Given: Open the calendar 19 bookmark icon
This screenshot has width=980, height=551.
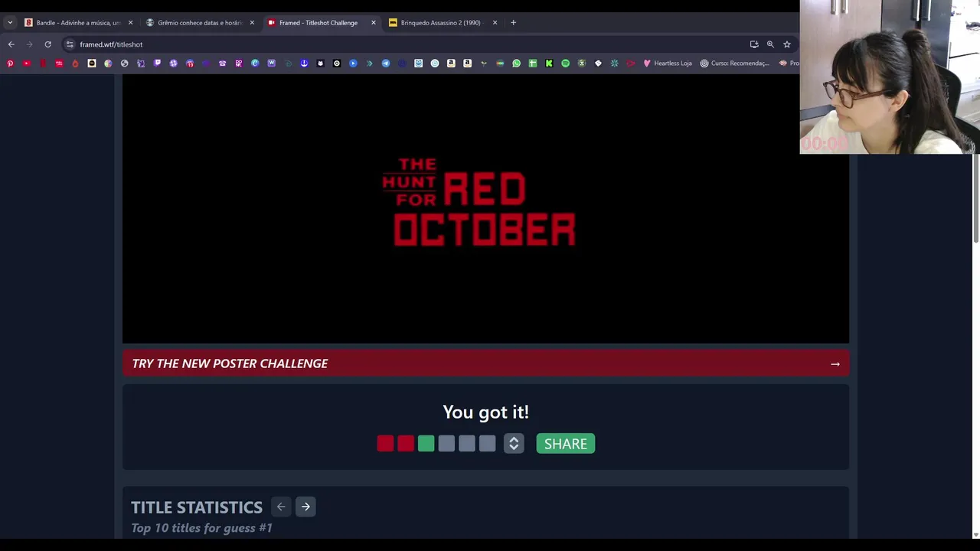Looking at the screenshot, I should tap(189, 63).
